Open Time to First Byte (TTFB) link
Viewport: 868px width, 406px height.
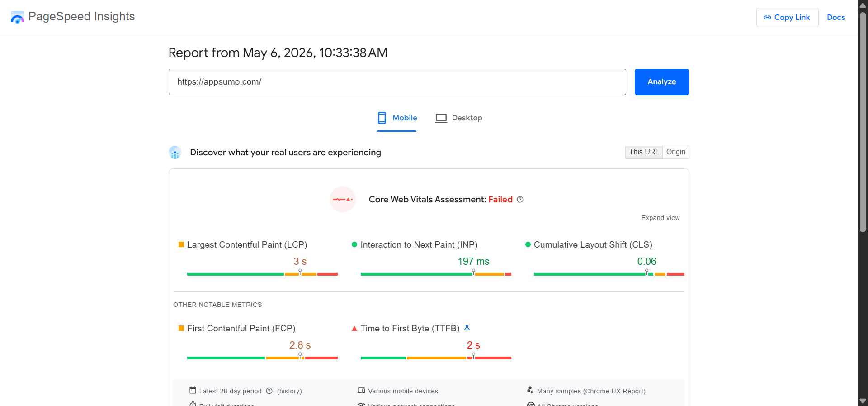click(410, 328)
